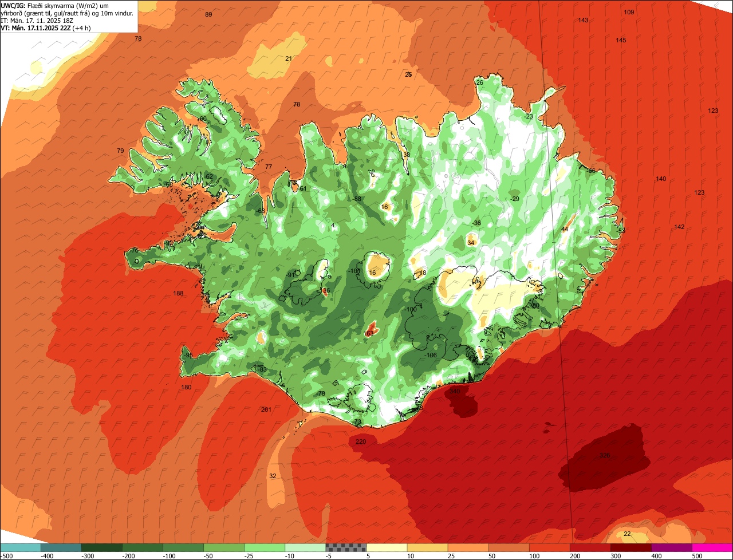Select the map value 4
The height and width of the screenshot is (560, 733).
coord(333,225)
